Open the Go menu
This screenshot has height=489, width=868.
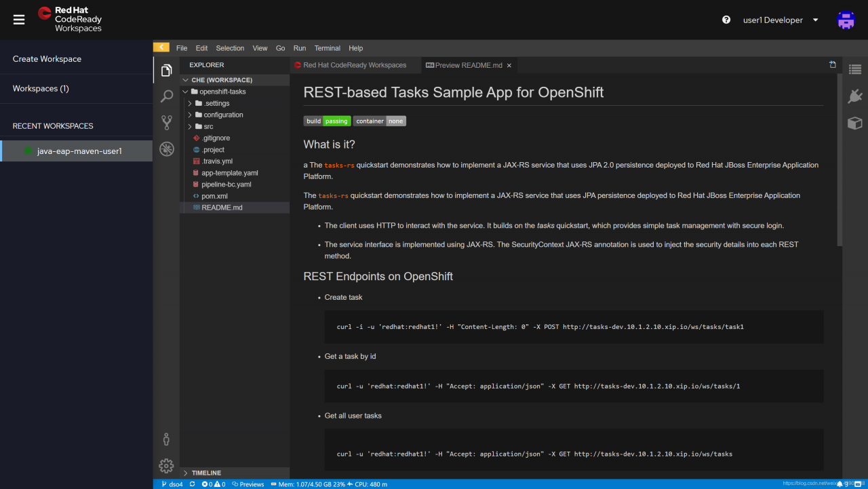tap(281, 48)
